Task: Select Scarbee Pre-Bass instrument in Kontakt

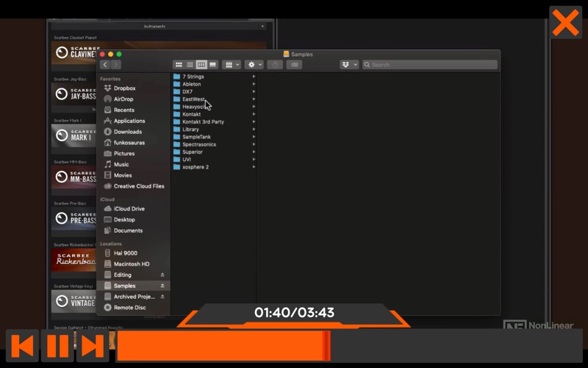Action: [74, 218]
